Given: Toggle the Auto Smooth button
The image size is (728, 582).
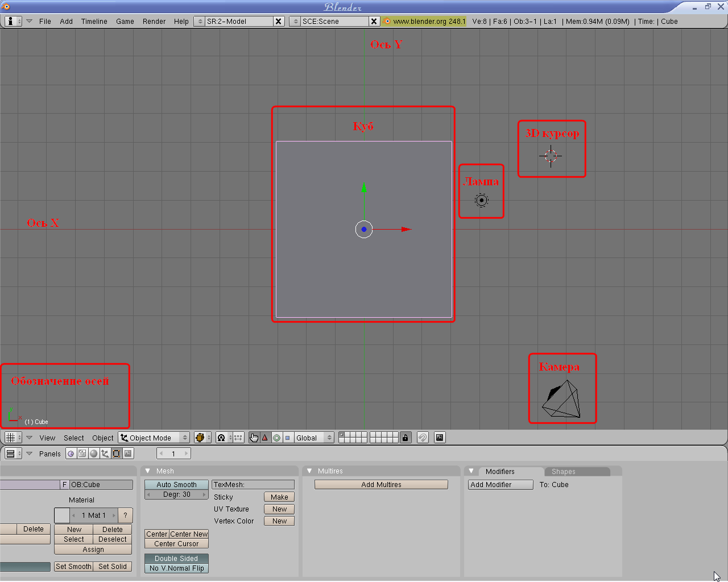Looking at the screenshot, I should point(176,485).
